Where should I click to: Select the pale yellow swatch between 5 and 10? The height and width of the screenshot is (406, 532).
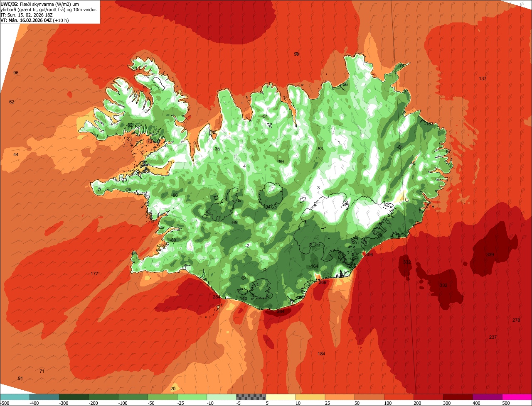click(x=280, y=397)
